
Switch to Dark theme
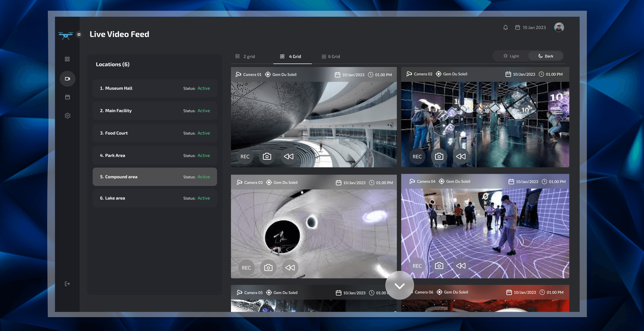pos(546,56)
